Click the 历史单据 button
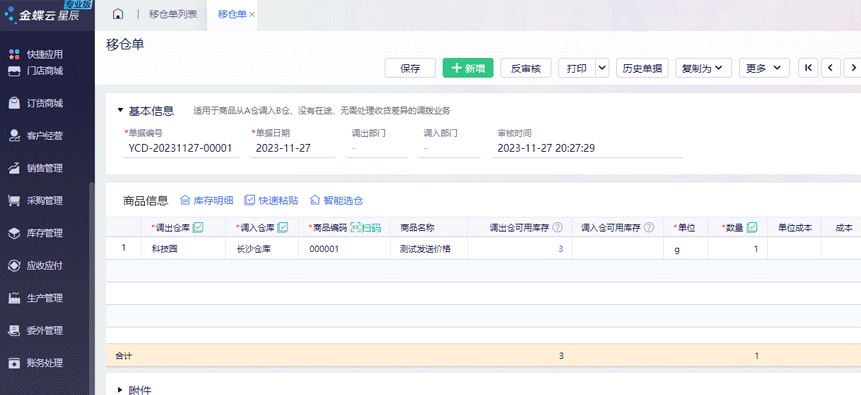Viewport: 861px width, 395px height. [642, 68]
